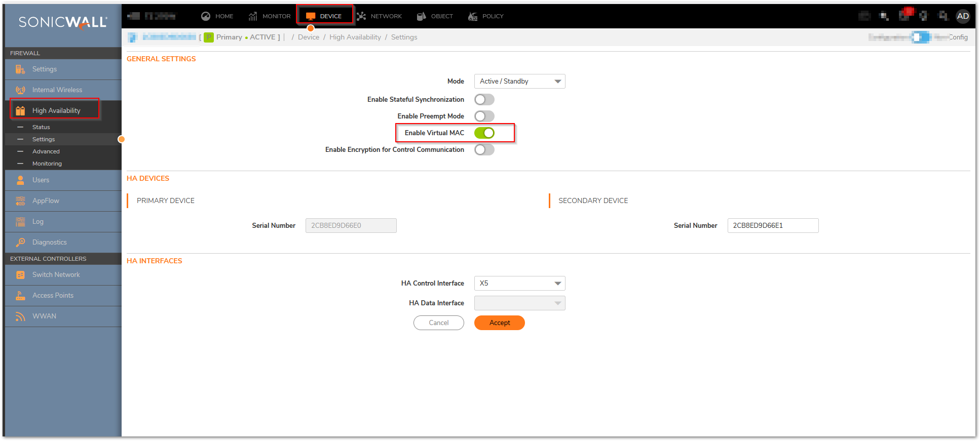This screenshot has width=980, height=441.
Task: Click the Internal Wireless antenna icon
Action: click(20, 90)
